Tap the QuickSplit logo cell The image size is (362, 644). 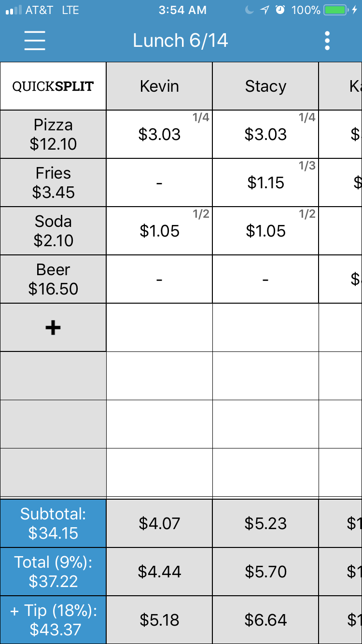click(x=53, y=86)
